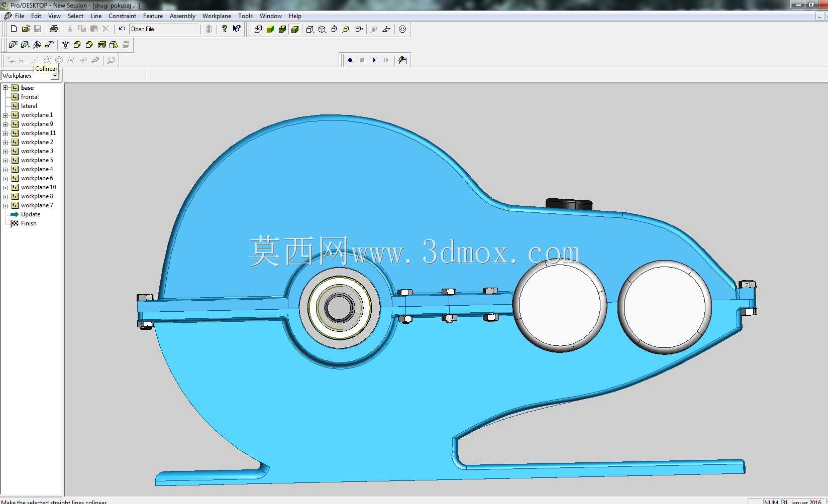Click the macro Record circle button
Image resolution: width=828 pixels, height=504 pixels.
coord(350,60)
